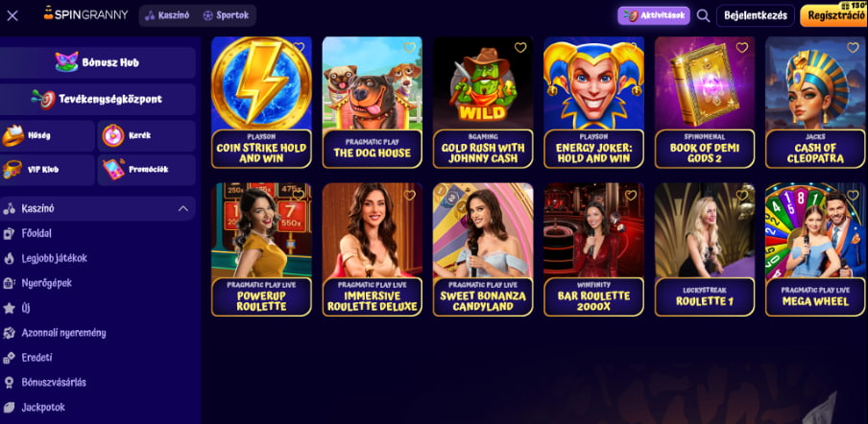Collapse the Kaszinó sidebar section chevron
This screenshot has width=868, height=424.
coord(182,209)
